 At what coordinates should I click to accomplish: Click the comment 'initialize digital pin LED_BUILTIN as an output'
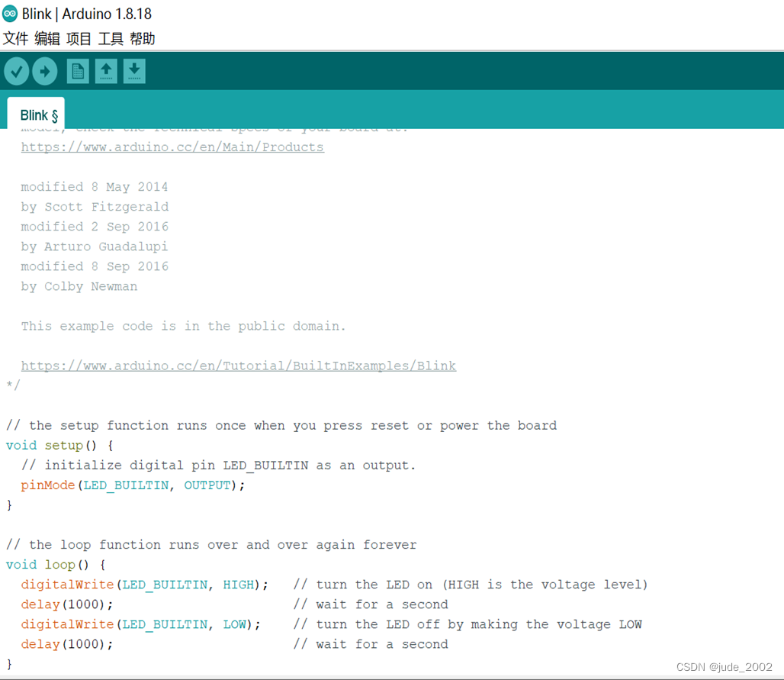click(219, 466)
